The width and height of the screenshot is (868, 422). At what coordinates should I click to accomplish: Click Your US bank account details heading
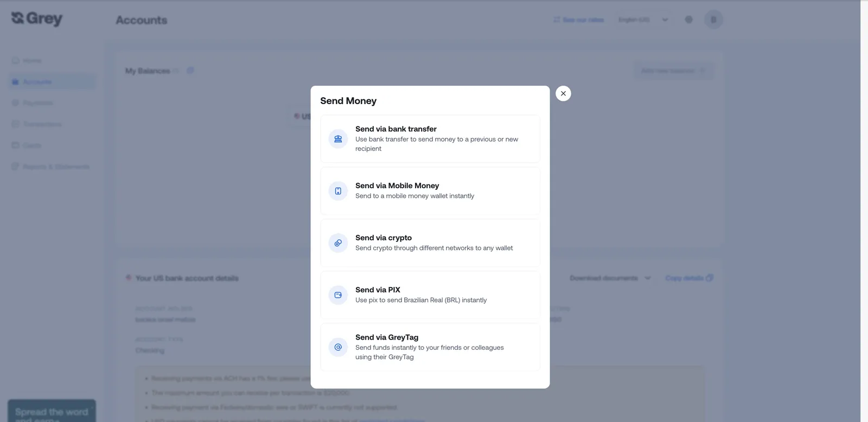(x=187, y=278)
